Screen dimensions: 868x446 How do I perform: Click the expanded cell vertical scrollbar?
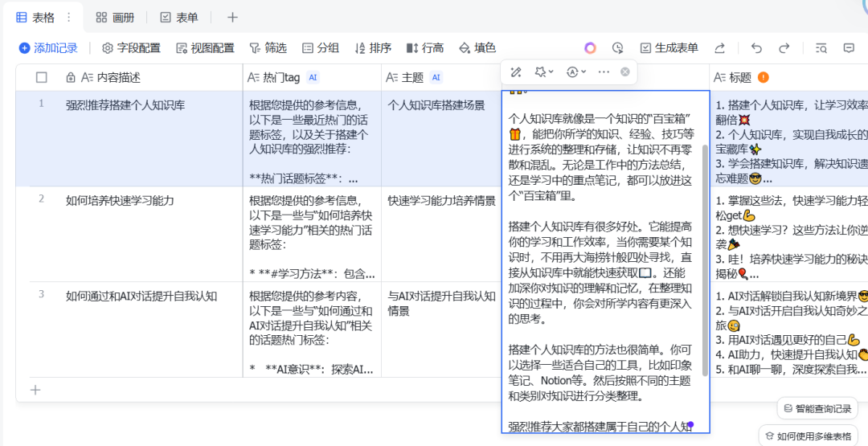705,260
